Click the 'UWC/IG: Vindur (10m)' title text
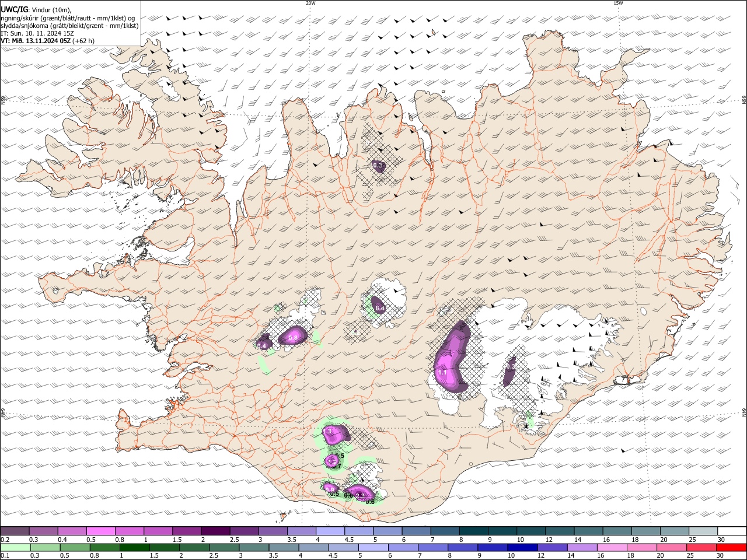747x560 pixels. coord(36,10)
